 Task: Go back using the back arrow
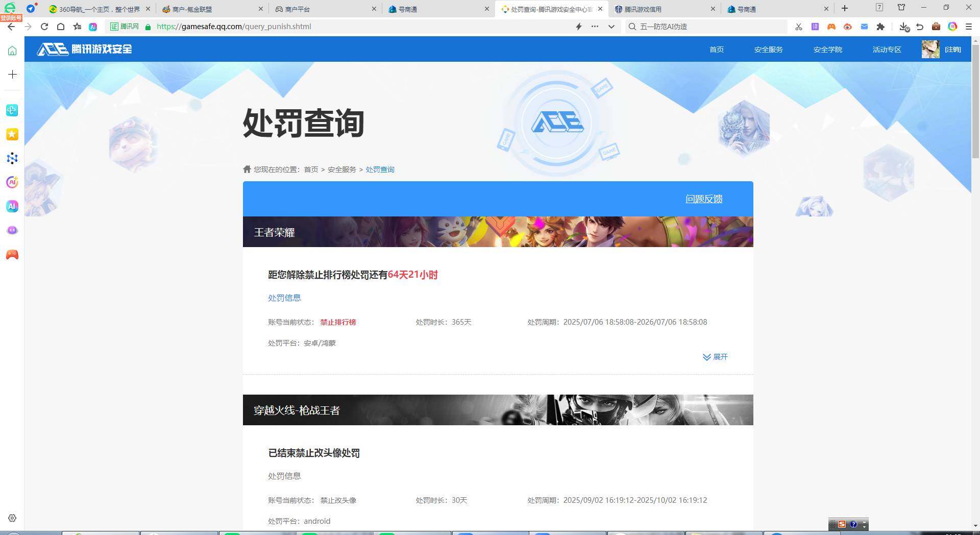11,27
